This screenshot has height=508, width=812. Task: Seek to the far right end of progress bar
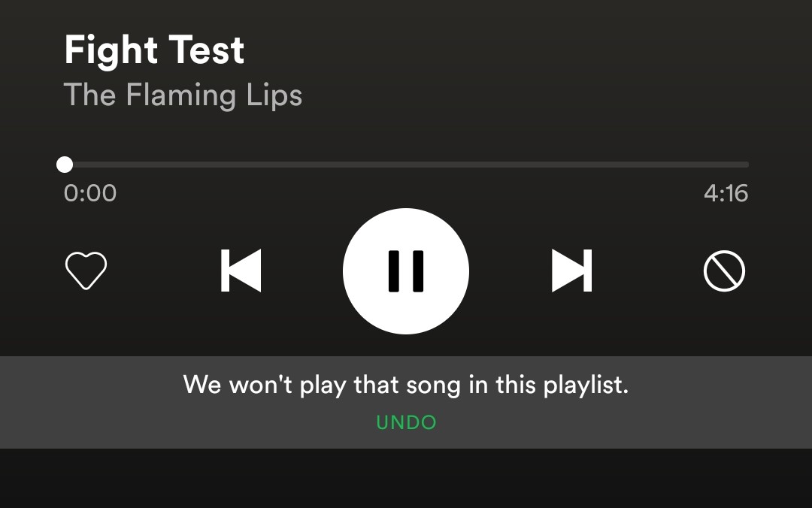coord(746,165)
